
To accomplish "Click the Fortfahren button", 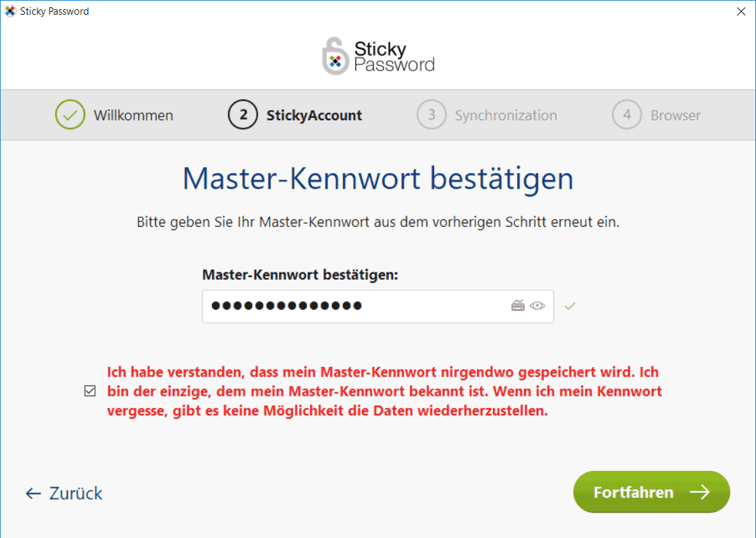I will pos(651,492).
